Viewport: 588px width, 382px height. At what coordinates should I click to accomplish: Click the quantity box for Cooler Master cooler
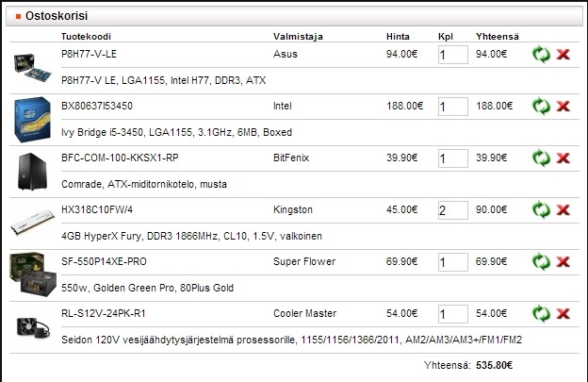click(x=453, y=314)
